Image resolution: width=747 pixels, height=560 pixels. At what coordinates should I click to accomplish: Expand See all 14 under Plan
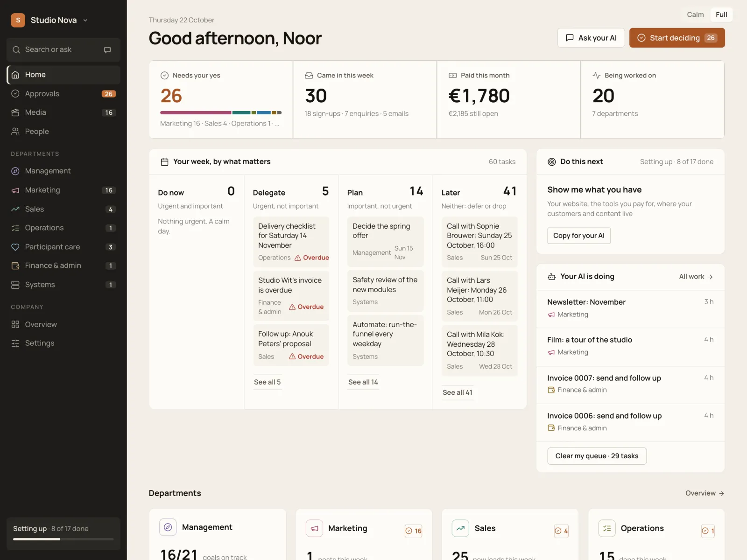coord(363,382)
